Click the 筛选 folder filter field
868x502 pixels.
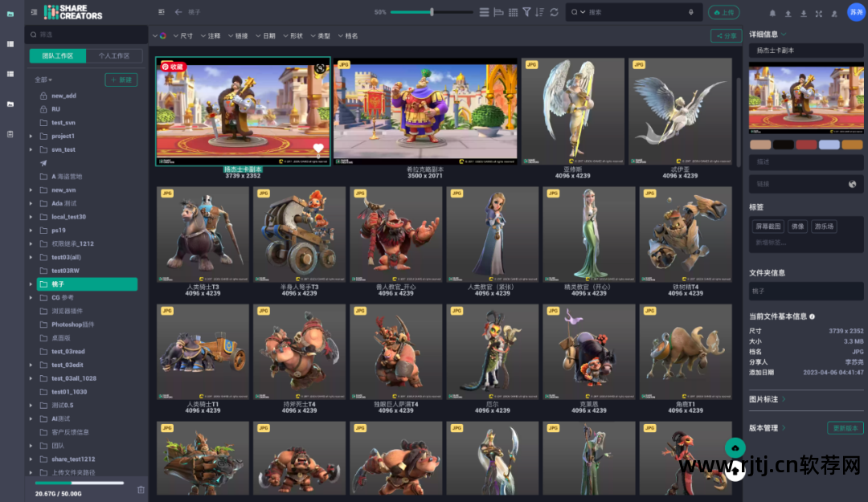click(x=87, y=35)
